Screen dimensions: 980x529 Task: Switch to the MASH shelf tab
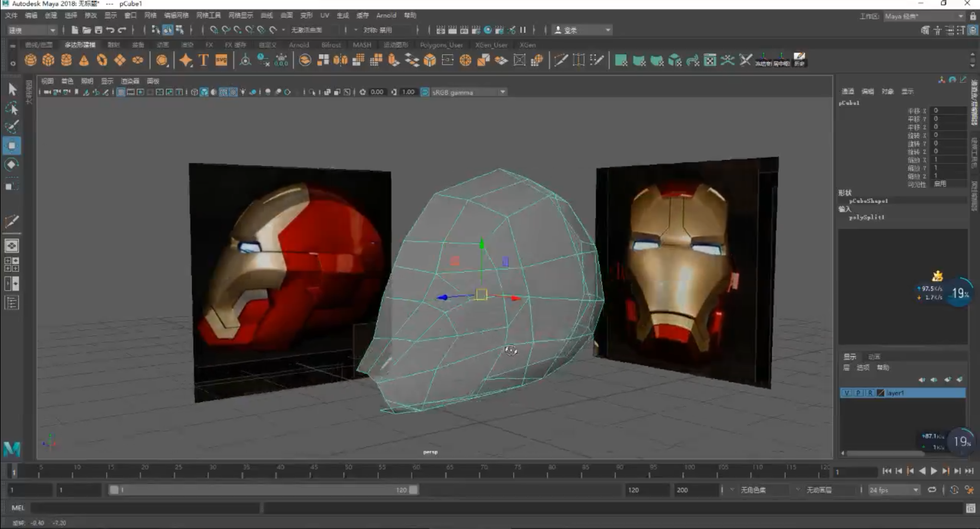pos(362,45)
